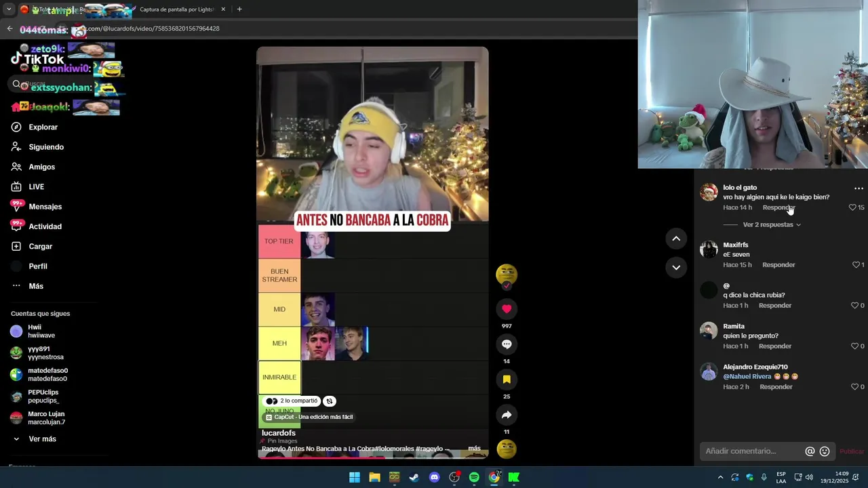Open Windows Start menu
Screen dimensions: 868x488
(x=355, y=477)
